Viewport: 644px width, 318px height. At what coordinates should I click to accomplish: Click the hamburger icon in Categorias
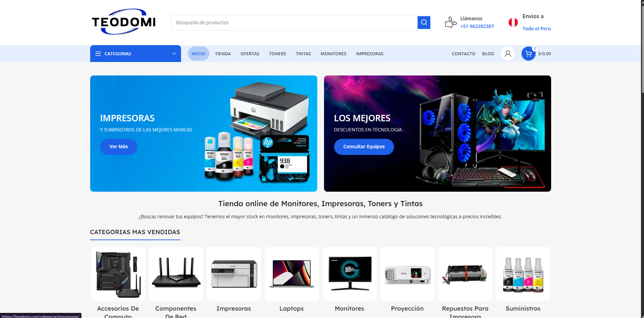[98, 54]
